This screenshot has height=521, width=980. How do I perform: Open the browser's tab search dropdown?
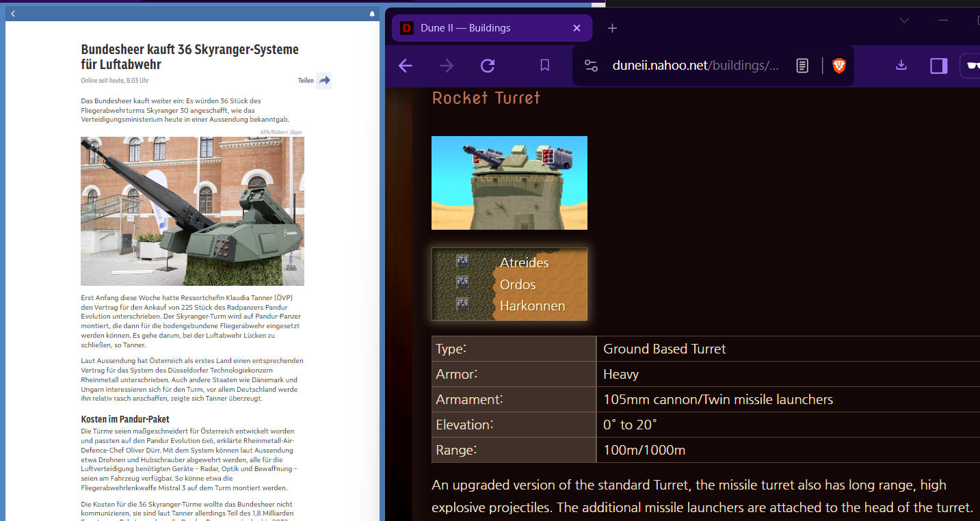pyautogui.click(x=904, y=21)
